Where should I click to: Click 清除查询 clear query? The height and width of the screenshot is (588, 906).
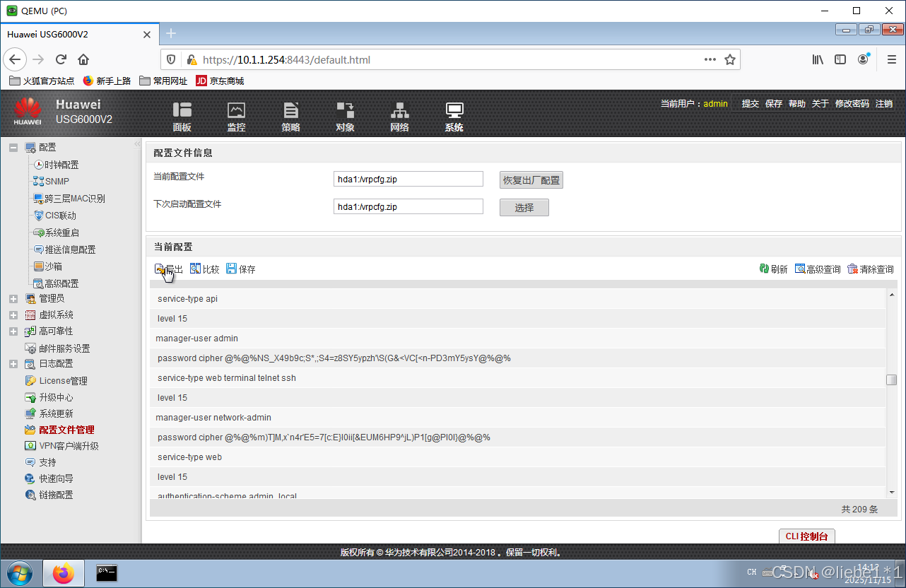click(x=871, y=269)
